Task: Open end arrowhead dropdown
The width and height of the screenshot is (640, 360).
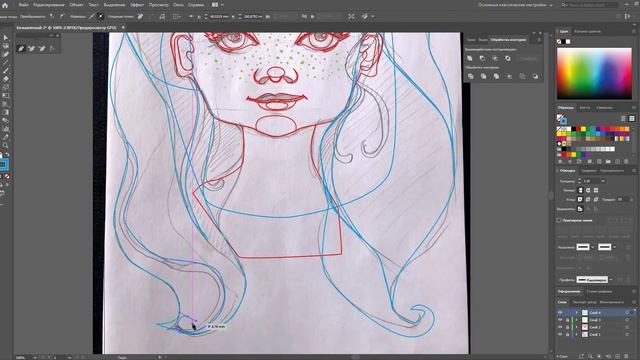Action: coord(614,247)
